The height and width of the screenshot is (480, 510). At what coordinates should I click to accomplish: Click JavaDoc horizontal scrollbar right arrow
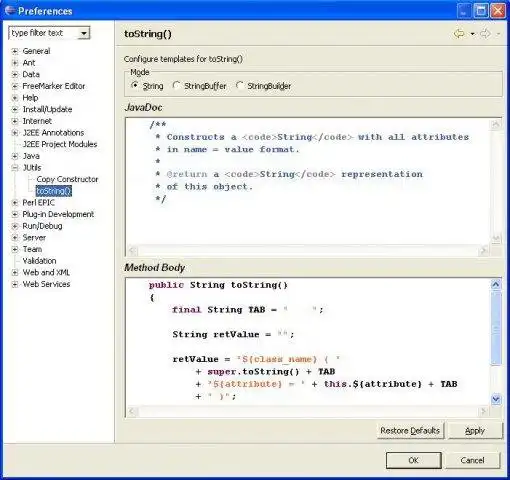(x=483, y=251)
